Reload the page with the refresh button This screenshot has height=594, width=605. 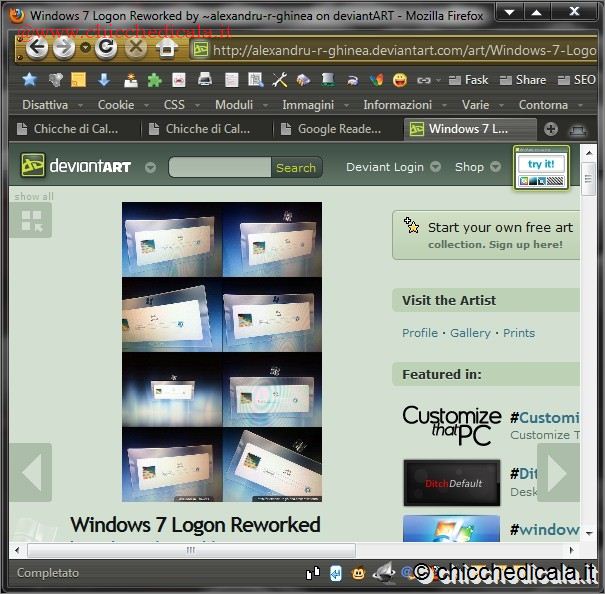coord(106,48)
